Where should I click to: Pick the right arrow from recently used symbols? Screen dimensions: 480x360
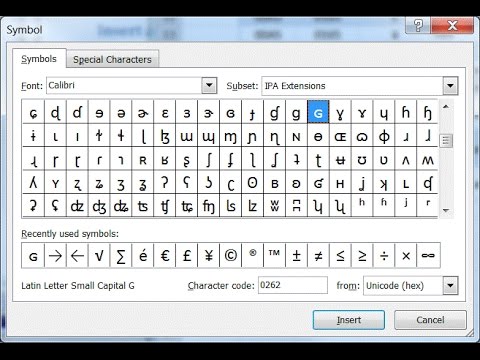tap(55, 255)
